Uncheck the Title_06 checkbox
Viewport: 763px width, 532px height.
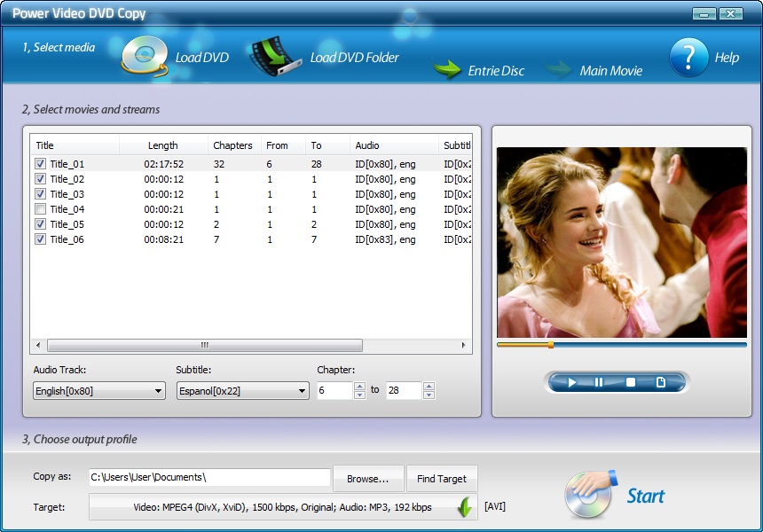point(40,239)
